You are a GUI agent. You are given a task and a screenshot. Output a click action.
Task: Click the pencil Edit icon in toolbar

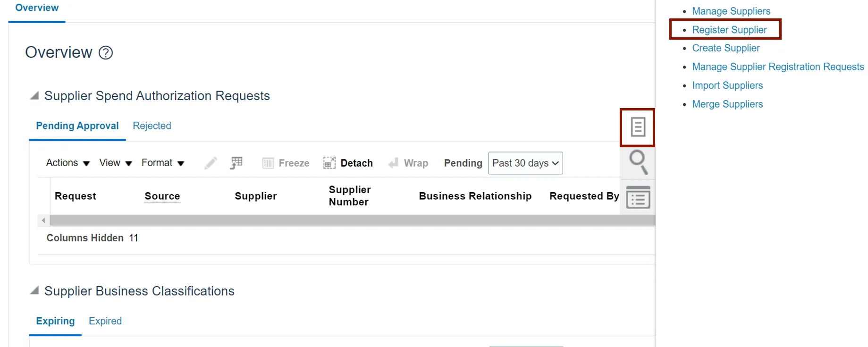tap(211, 163)
